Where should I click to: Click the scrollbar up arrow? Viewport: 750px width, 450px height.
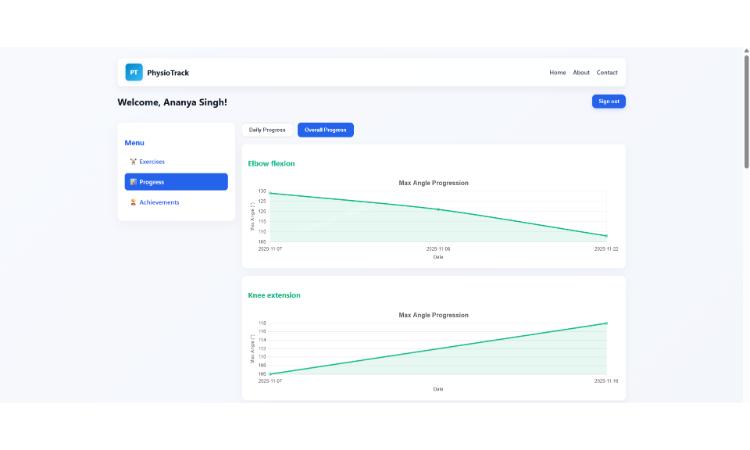coord(746,50)
